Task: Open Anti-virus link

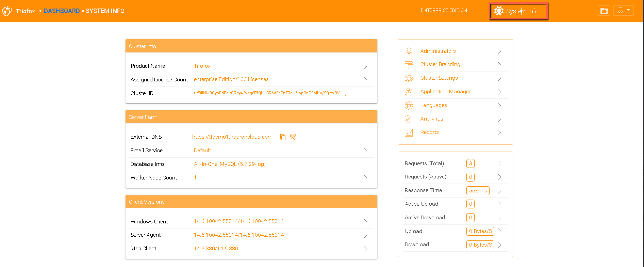Action: coord(432,119)
